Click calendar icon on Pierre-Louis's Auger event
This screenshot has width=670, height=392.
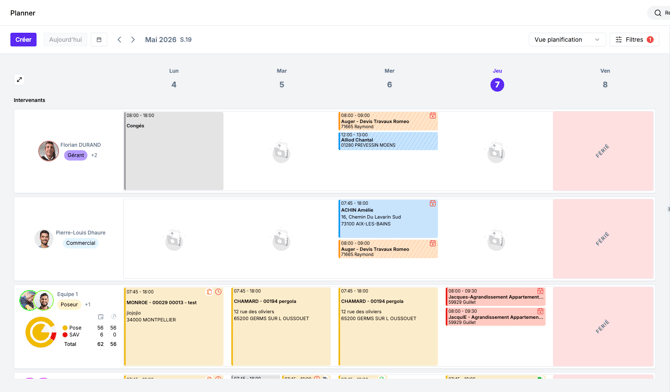pos(432,243)
